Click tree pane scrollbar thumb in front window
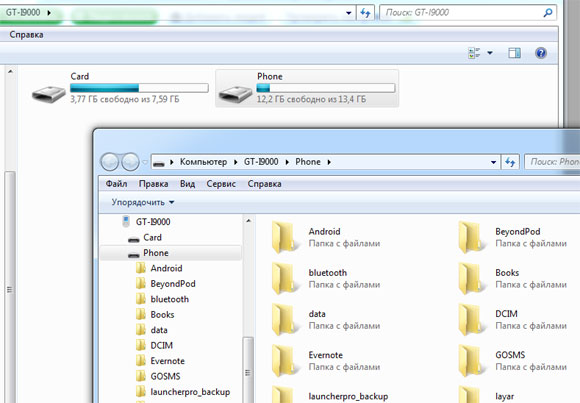Image resolution: width=580 pixels, height=403 pixels. click(249, 370)
